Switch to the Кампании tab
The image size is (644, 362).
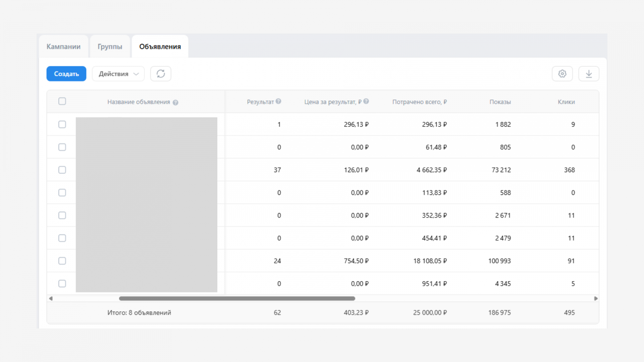tap(64, 47)
